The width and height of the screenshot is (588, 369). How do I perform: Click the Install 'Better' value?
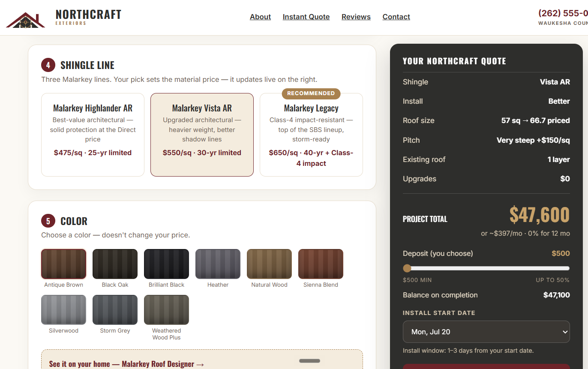pos(559,101)
